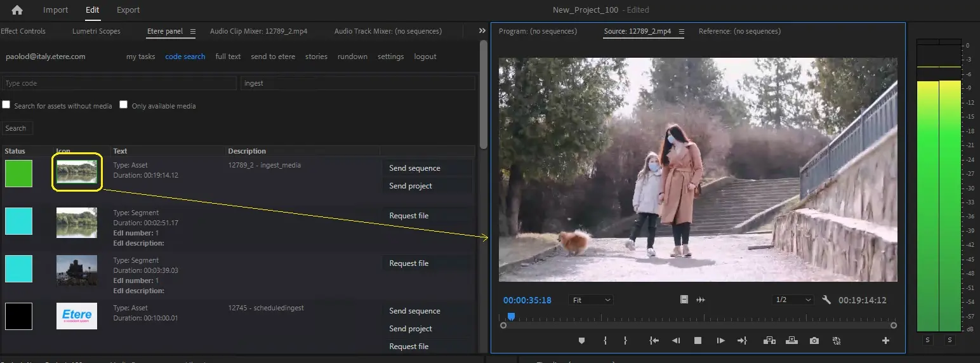The image size is (980, 363).
Task: Switch to the Export tab
Action: (x=128, y=10)
